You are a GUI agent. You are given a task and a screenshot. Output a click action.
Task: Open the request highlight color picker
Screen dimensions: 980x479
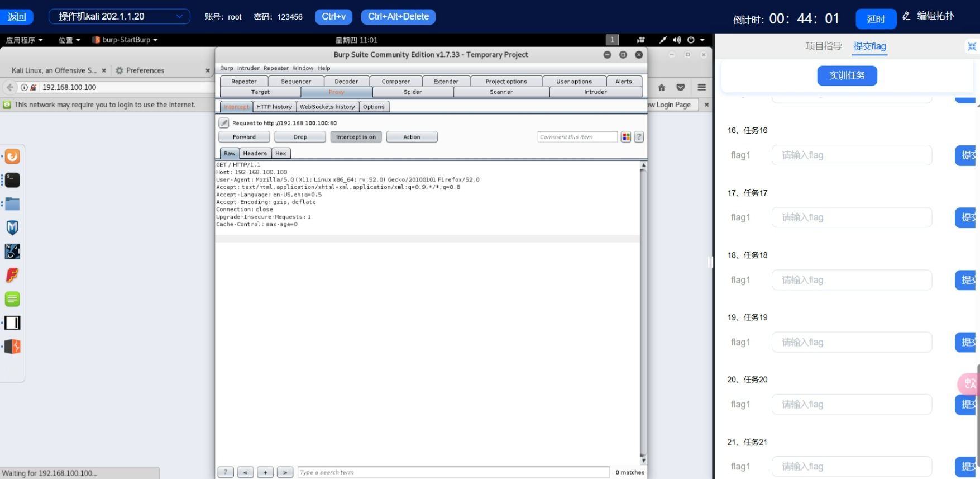[626, 137]
